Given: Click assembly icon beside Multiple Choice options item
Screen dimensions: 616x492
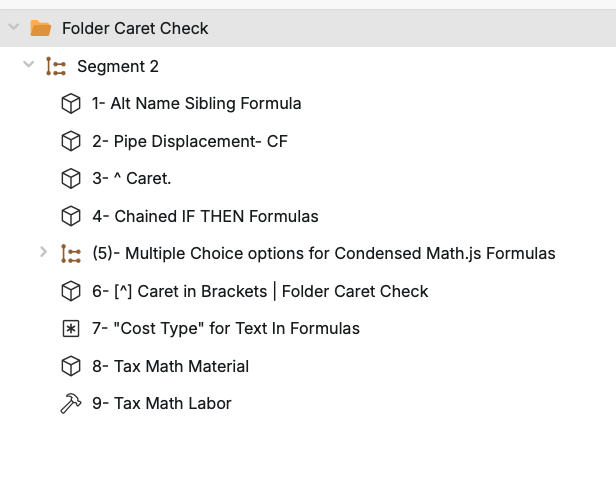Looking at the screenshot, I should (71, 253).
